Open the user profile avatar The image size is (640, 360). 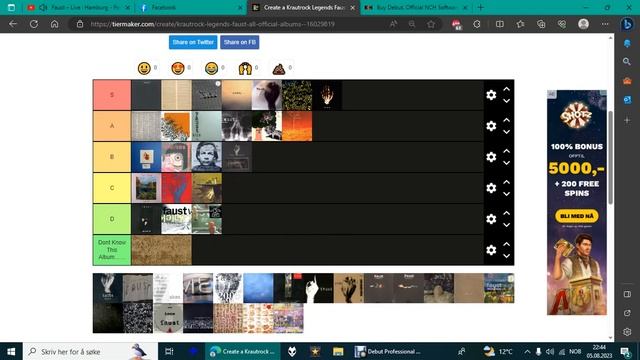coord(584,24)
